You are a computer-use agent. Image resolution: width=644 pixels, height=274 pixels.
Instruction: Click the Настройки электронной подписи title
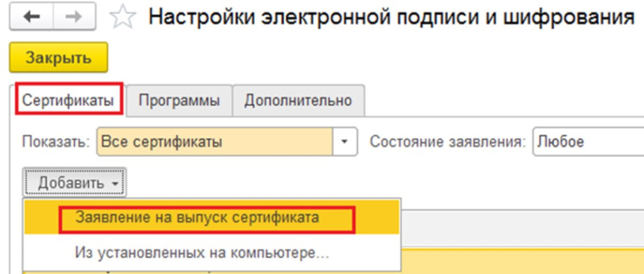coord(390,18)
